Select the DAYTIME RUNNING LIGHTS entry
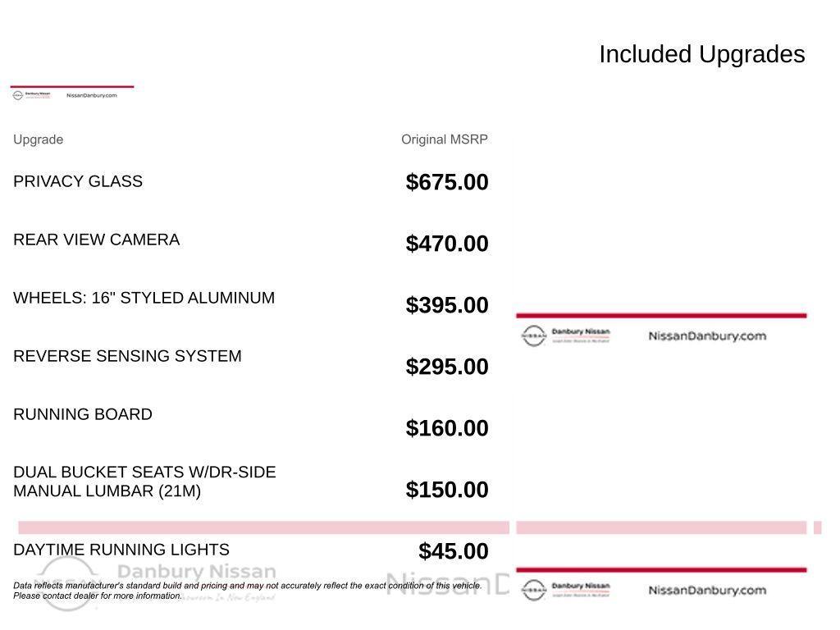 (121, 550)
